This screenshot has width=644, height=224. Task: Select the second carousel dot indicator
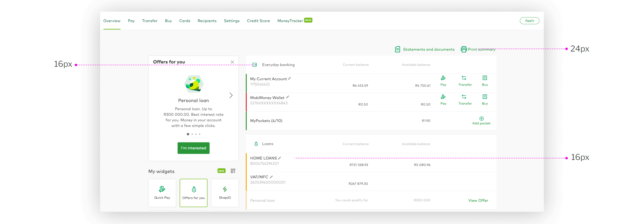[192, 134]
